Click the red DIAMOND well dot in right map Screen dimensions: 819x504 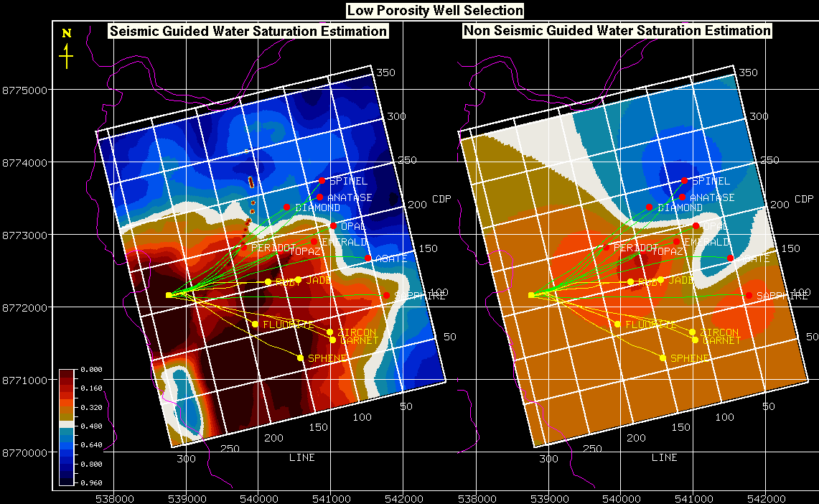click(x=649, y=207)
